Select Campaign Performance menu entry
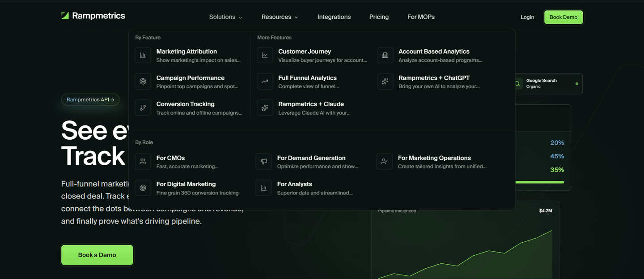The image size is (644, 279). click(x=190, y=82)
